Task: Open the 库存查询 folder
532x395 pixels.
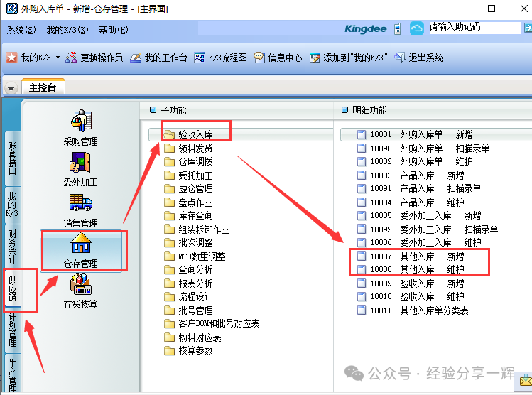Action: click(195, 215)
